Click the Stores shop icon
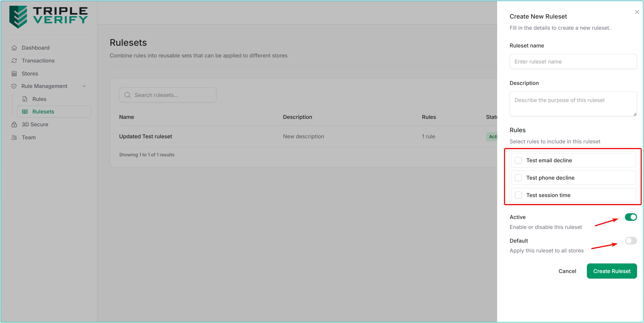 pos(14,74)
